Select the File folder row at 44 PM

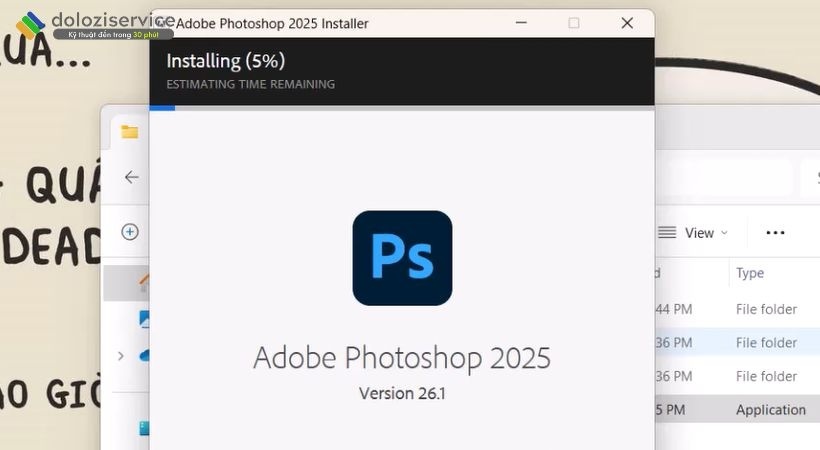point(737,309)
